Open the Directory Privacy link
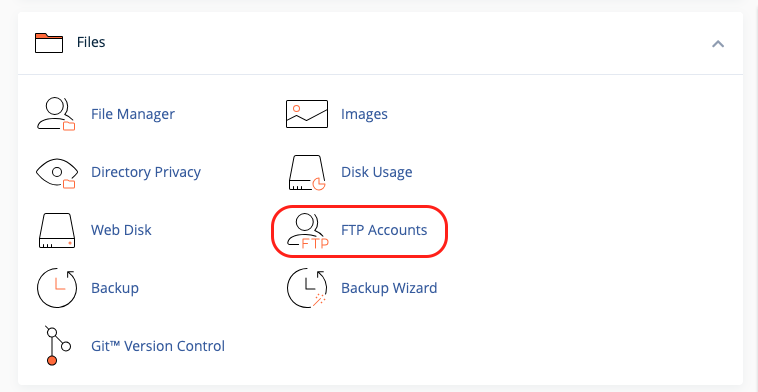The image size is (758, 392). [146, 172]
